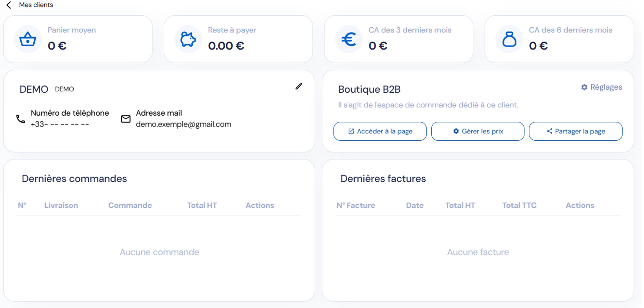Click the shopping basket icon for Panier moyen
The height and width of the screenshot is (308, 644).
point(28,39)
